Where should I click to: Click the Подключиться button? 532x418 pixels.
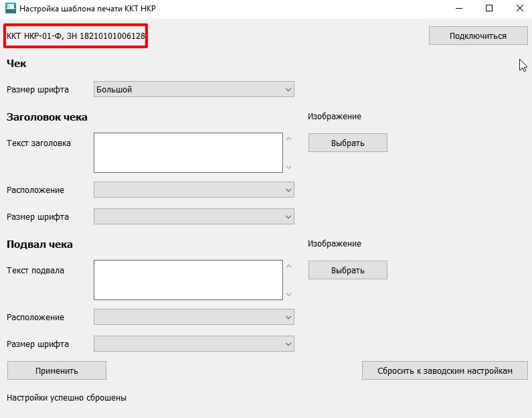(478, 36)
